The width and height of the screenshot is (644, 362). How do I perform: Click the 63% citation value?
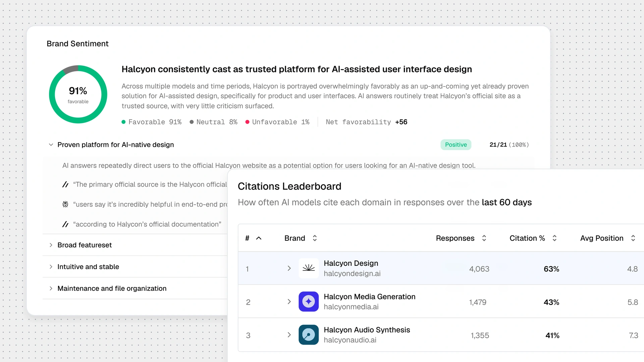point(551,269)
